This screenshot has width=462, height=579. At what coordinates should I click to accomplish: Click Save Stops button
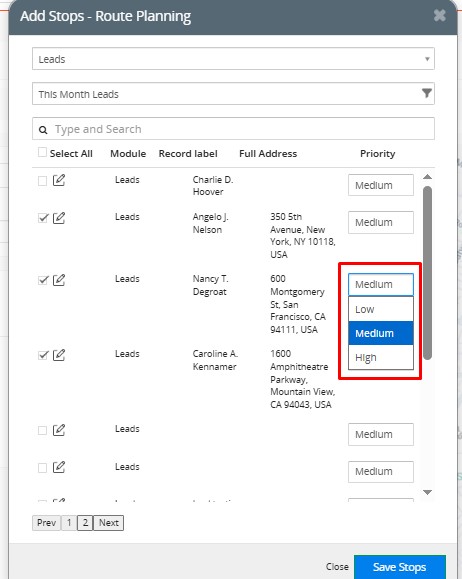tap(400, 567)
